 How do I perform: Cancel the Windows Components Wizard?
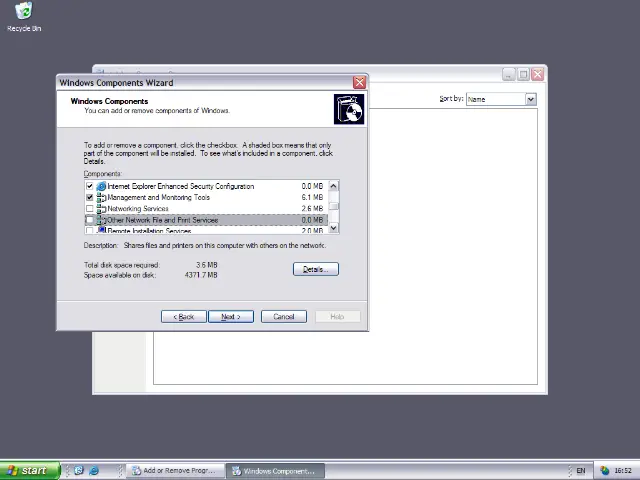[284, 317]
